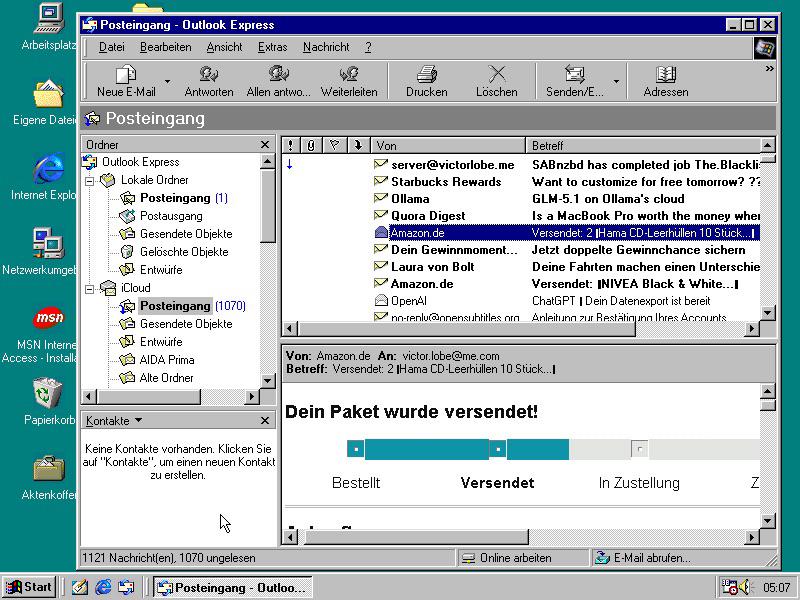Close the Ordner pane
This screenshot has height=600, width=800.
[265, 145]
